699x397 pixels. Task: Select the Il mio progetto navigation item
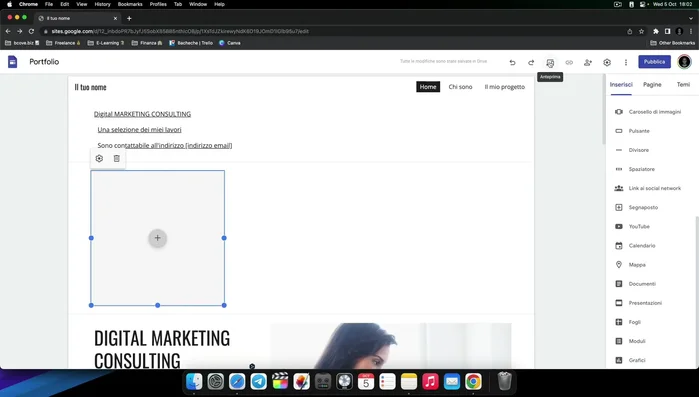click(505, 87)
